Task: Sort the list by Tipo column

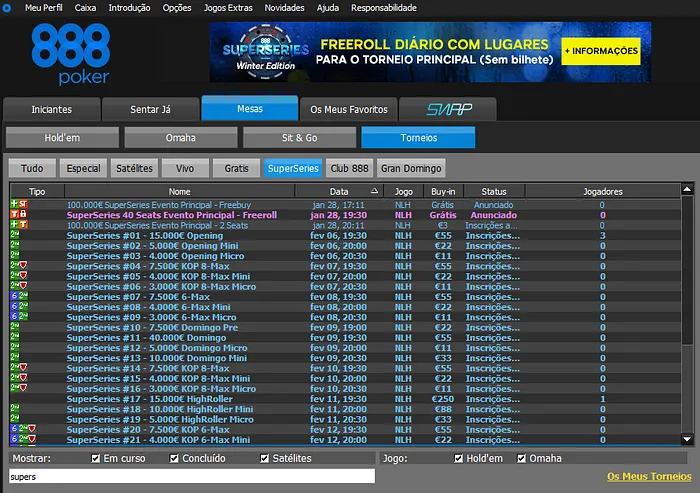Action: coord(37,192)
